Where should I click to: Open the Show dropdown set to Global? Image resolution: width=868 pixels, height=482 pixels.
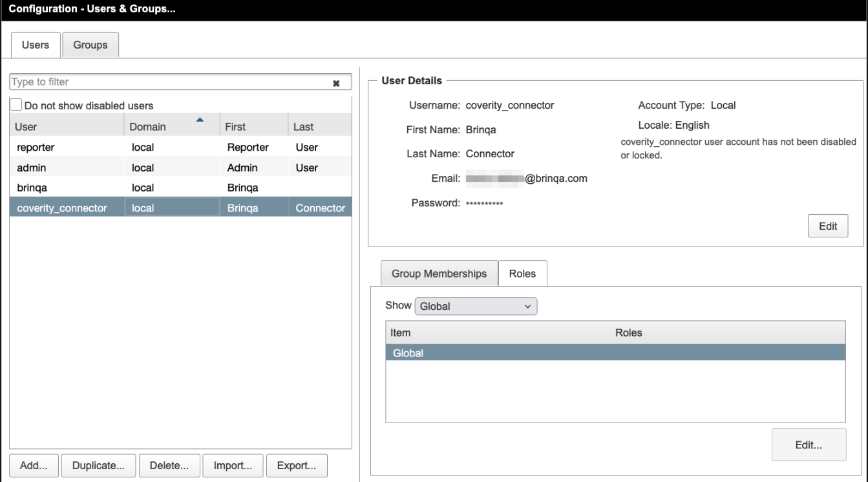coord(476,306)
